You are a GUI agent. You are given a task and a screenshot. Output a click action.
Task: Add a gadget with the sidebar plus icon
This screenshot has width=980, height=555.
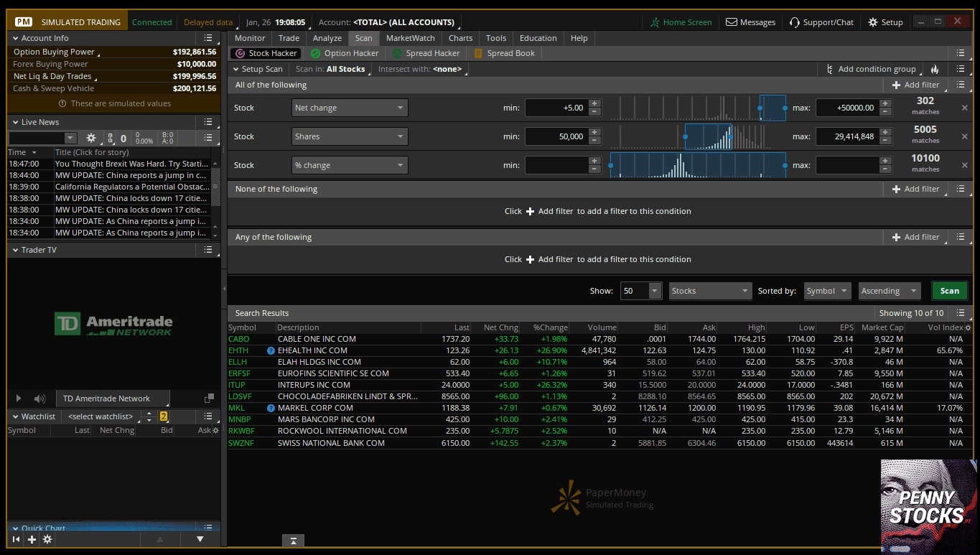point(32,539)
